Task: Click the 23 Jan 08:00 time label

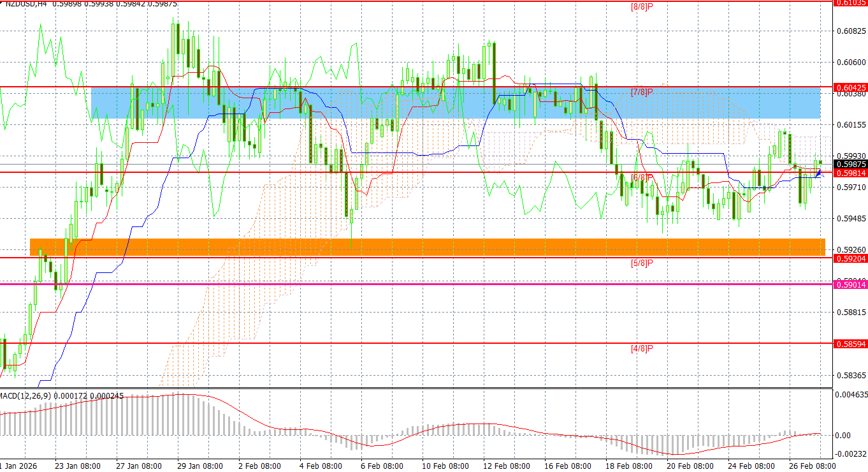Action: coord(78,466)
